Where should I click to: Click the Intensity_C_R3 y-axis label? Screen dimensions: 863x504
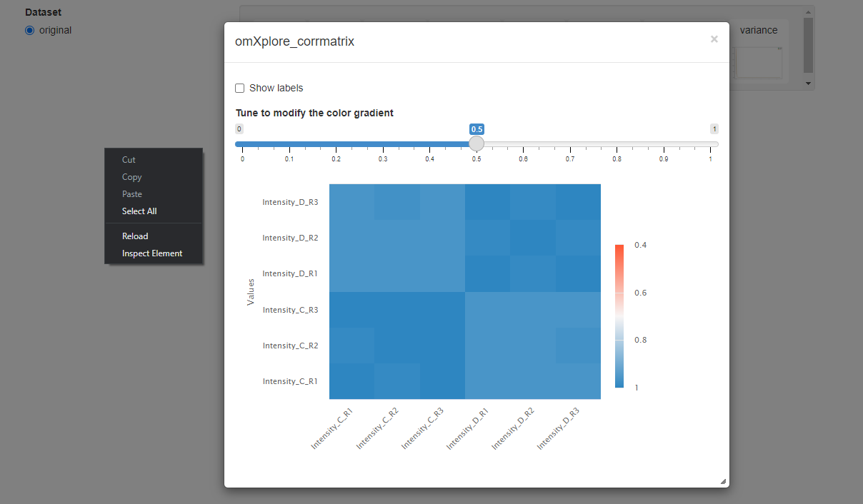[x=290, y=310]
